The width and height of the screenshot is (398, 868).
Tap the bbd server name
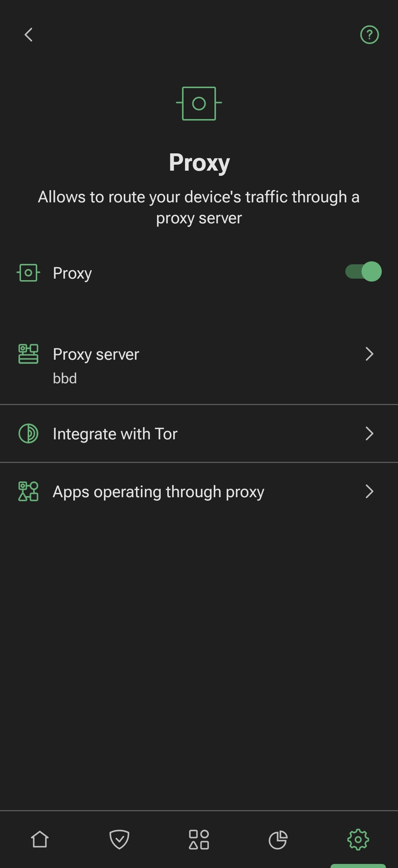coord(65,379)
